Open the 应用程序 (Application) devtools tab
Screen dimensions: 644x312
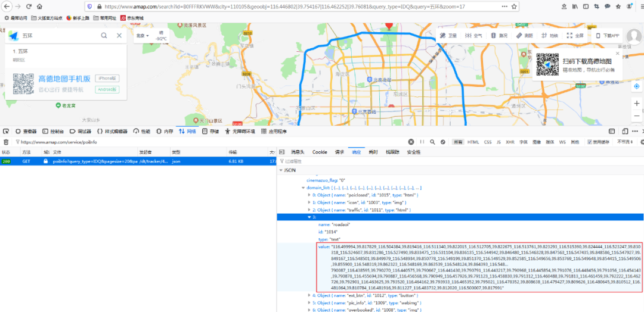[274, 132]
